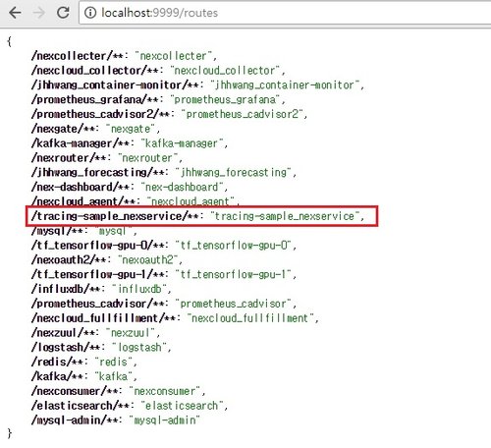The height and width of the screenshot is (448, 491).
Task: Select the "nexcloud_collector" value string
Action: click(225, 71)
